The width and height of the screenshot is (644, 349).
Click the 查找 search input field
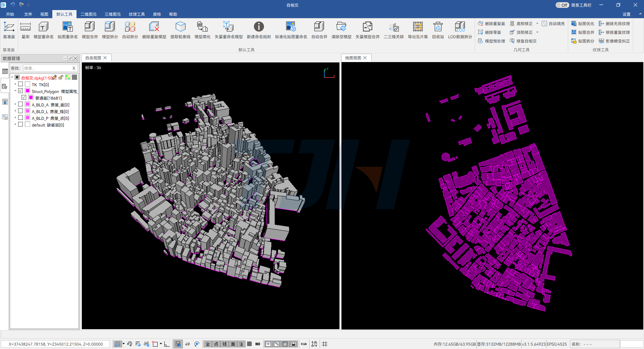(47, 68)
